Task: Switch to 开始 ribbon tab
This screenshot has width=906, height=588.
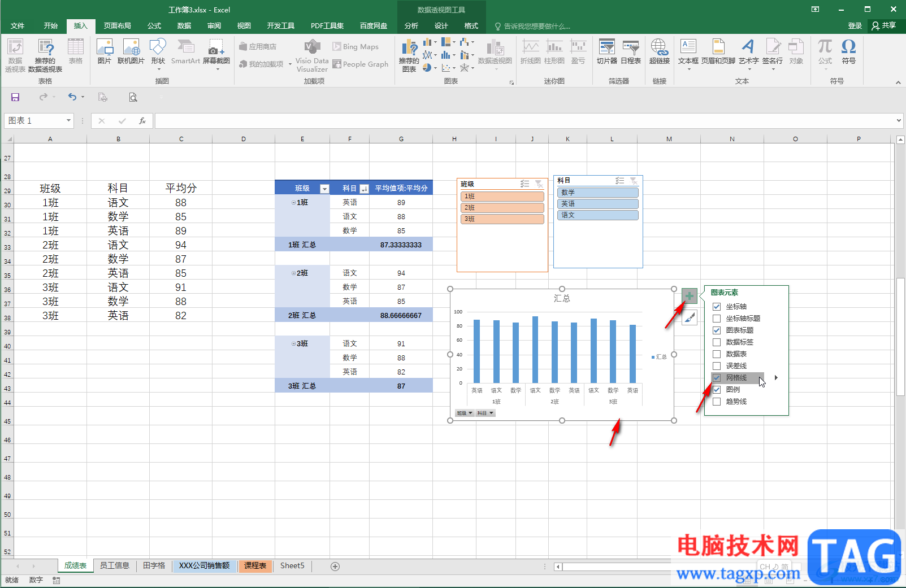Action: coord(51,26)
